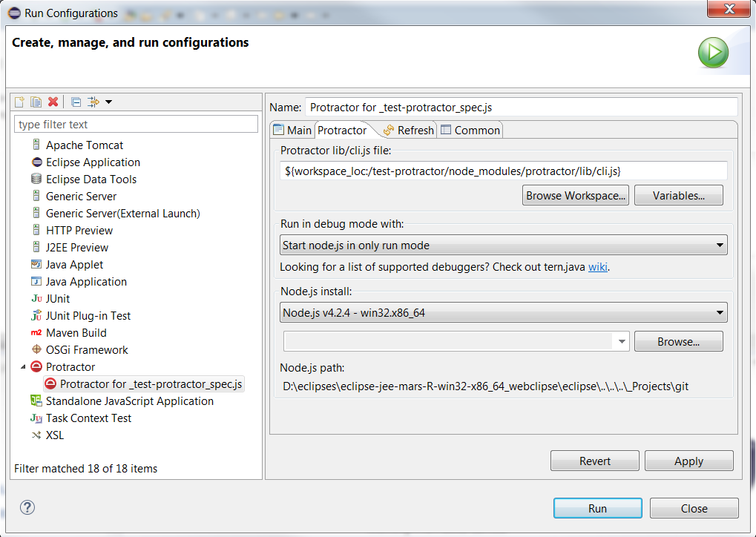Switch to the Refresh tab

[x=408, y=131]
